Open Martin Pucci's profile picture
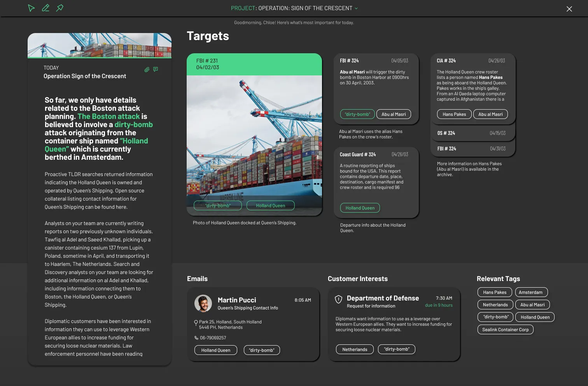The image size is (588, 386). click(203, 304)
